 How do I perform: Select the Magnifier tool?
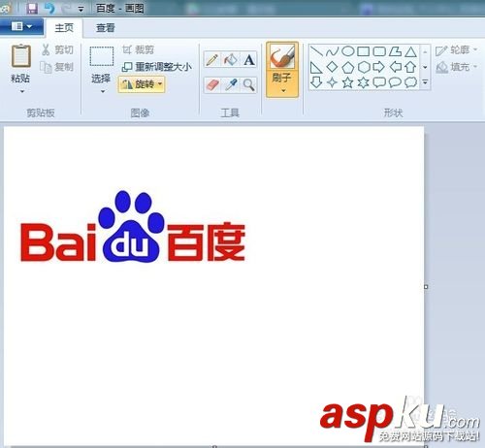pyautogui.click(x=249, y=85)
